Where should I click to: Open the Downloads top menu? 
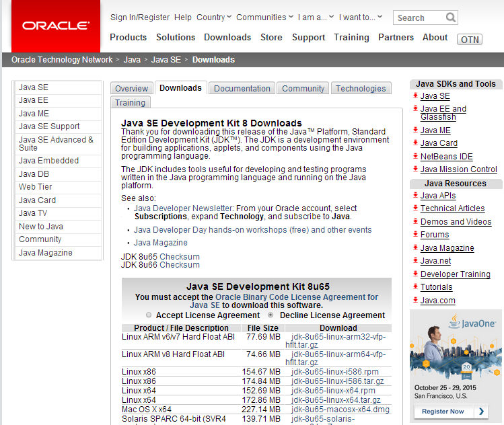(x=227, y=38)
